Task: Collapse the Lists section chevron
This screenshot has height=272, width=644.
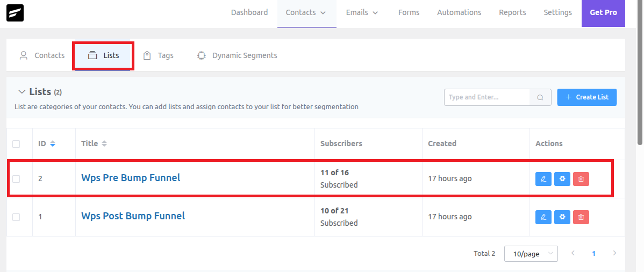Action: coord(22,91)
